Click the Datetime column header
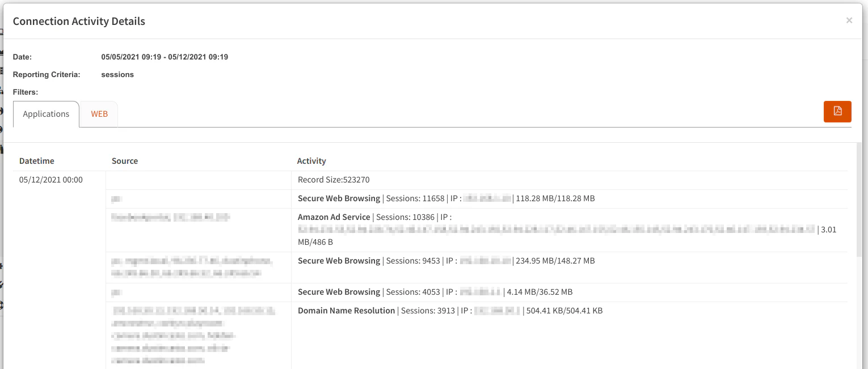Screen dimensions: 868x369 (37, 161)
